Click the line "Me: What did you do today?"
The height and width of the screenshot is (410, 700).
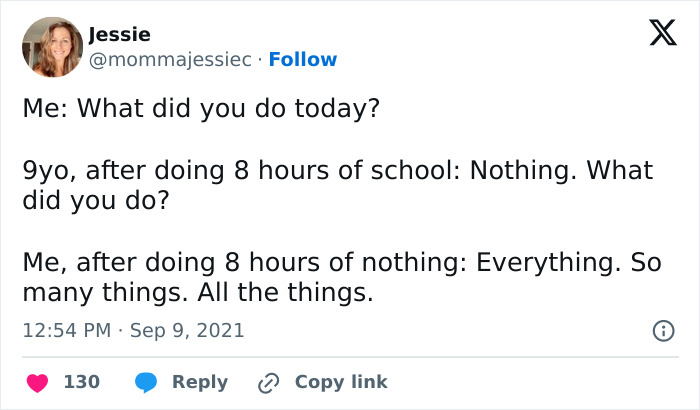[201, 108]
